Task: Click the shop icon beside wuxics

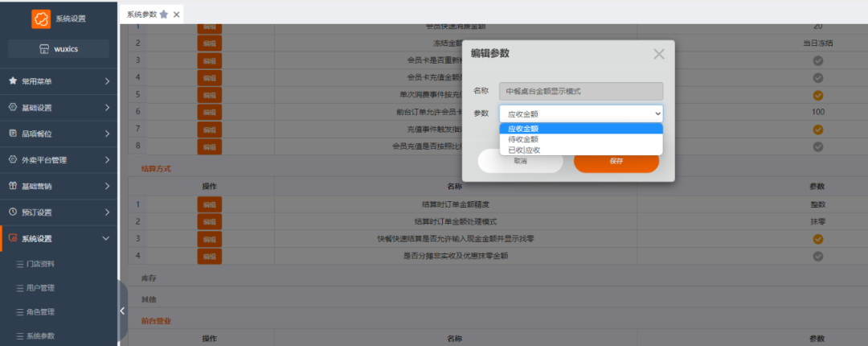Action: click(44, 49)
